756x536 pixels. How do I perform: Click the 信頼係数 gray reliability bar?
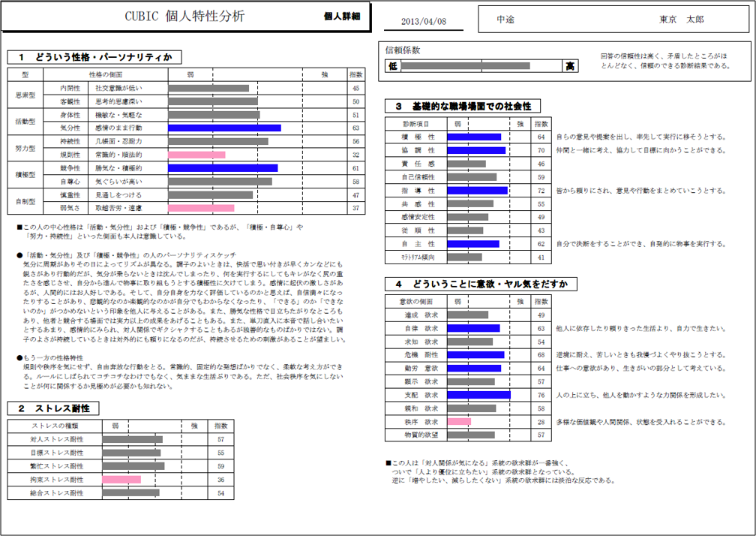[x=465, y=66]
